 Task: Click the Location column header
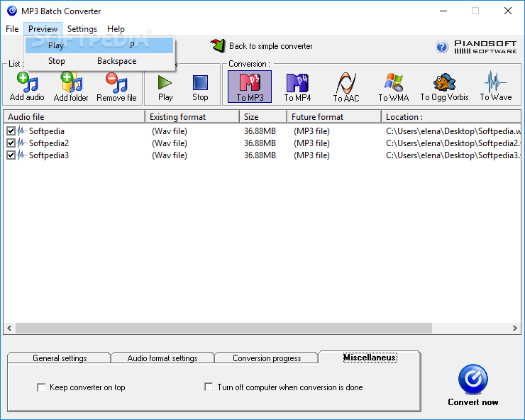point(451,117)
